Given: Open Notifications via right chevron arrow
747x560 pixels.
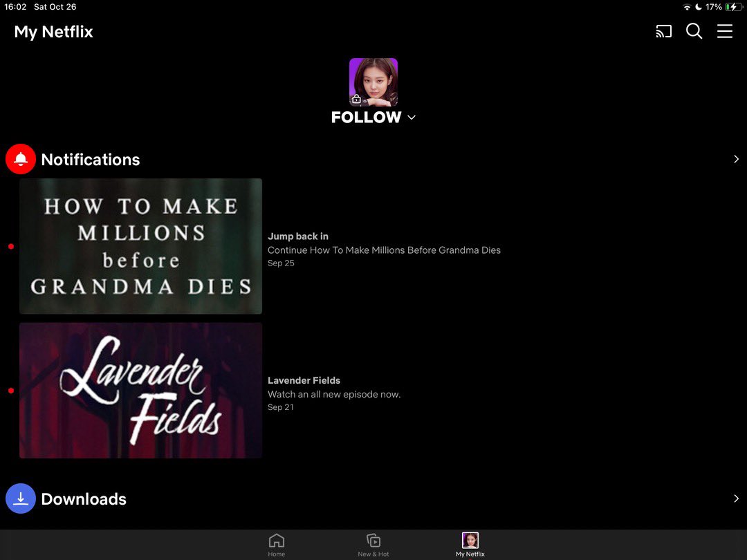Looking at the screenshot, I should click(736, 159).
